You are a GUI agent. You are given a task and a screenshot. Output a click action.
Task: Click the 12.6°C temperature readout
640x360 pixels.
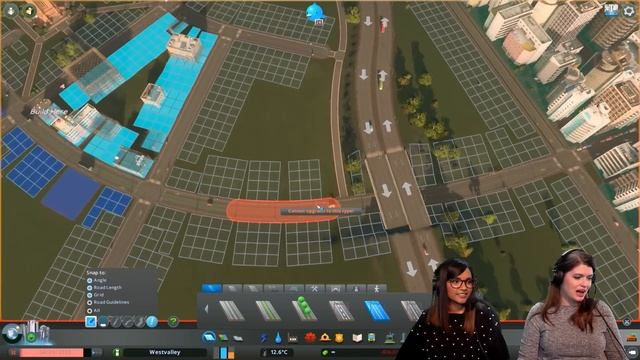coord(278,352)
